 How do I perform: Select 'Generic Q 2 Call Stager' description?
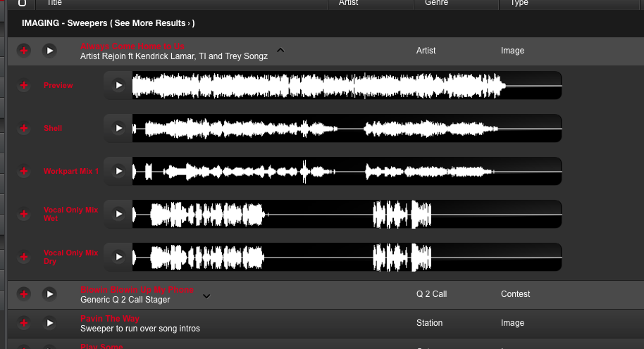[125, 300]
